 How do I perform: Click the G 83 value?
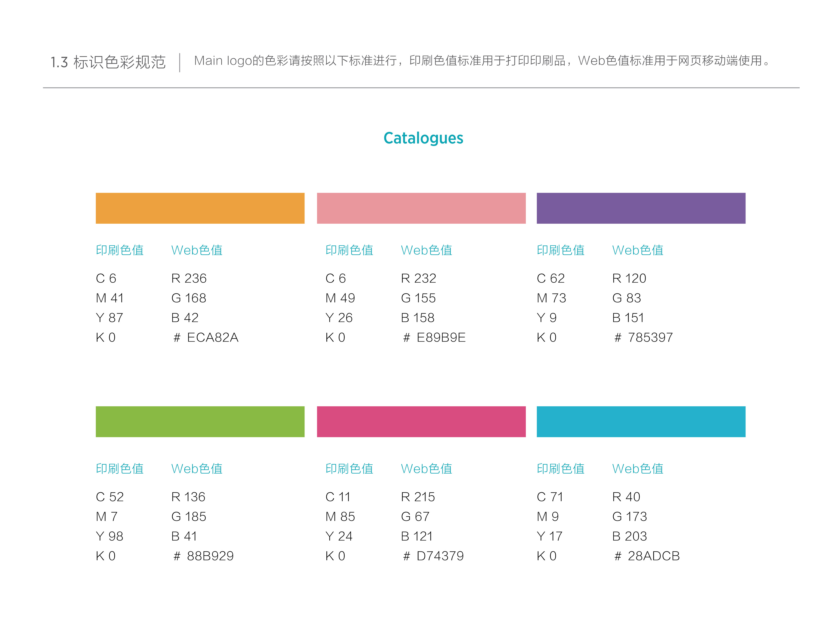626,298
